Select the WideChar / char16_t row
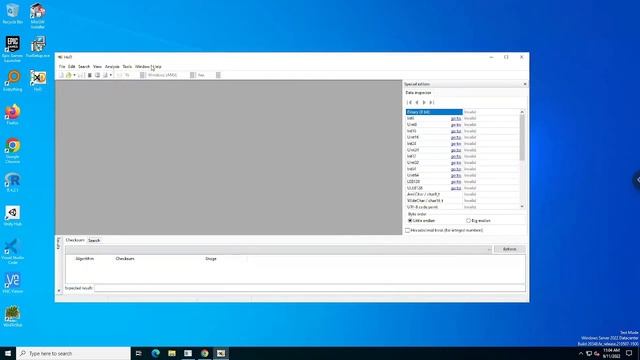This screenshot has width=640, height=360. coord(462,200)
